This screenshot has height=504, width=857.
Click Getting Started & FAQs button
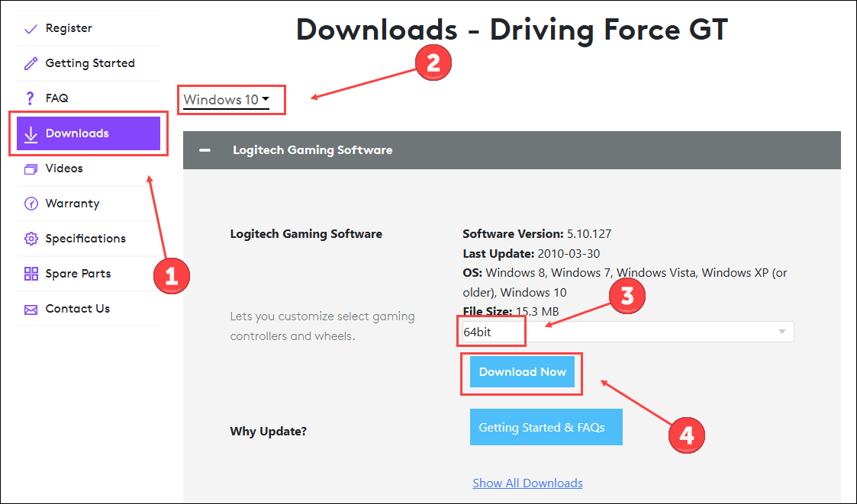(x=546, y=427)
